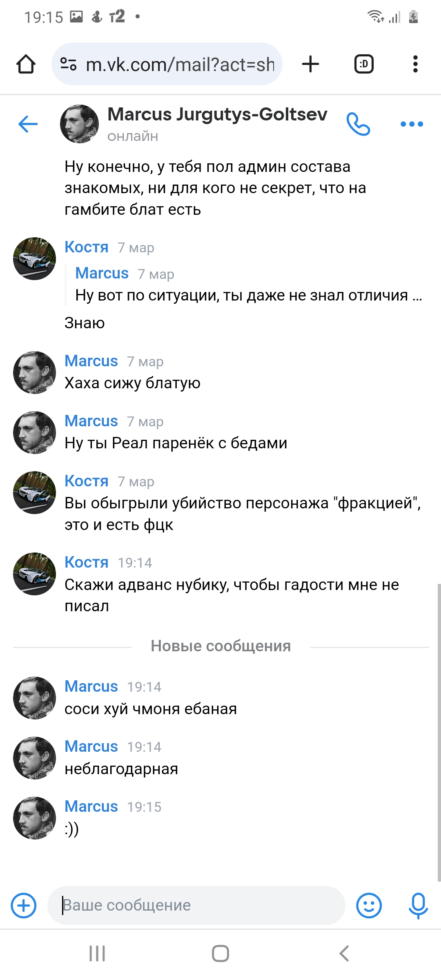Open the emoji picker
Image resolution: width=441 pixels, height=980 pixels.
[x=369, y=905]
